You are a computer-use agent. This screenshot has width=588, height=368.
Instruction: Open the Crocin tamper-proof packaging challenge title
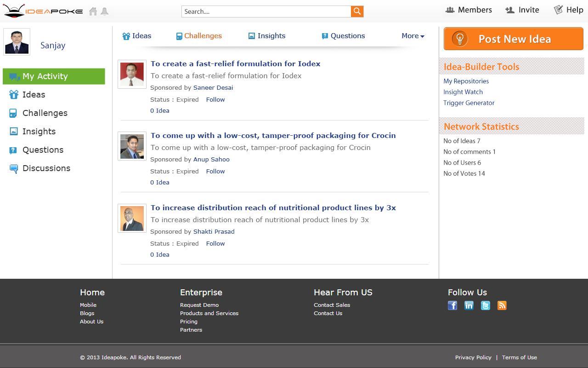click(x=273, y=136)
